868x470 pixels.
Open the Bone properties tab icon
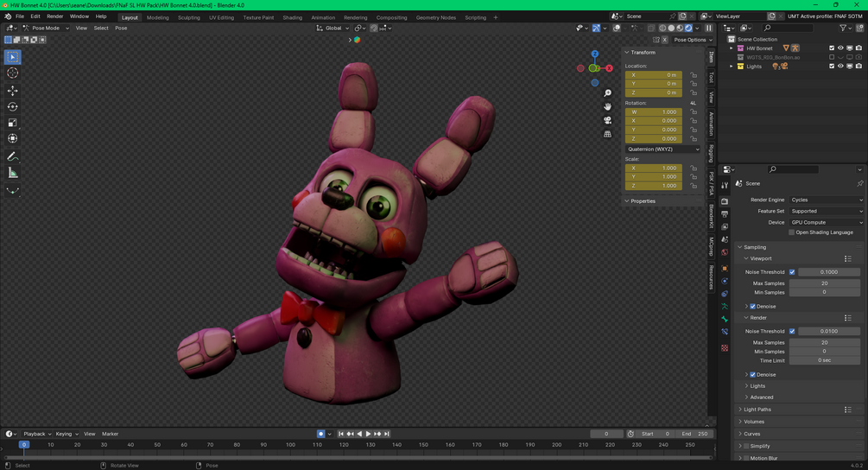tap(725, 320)
